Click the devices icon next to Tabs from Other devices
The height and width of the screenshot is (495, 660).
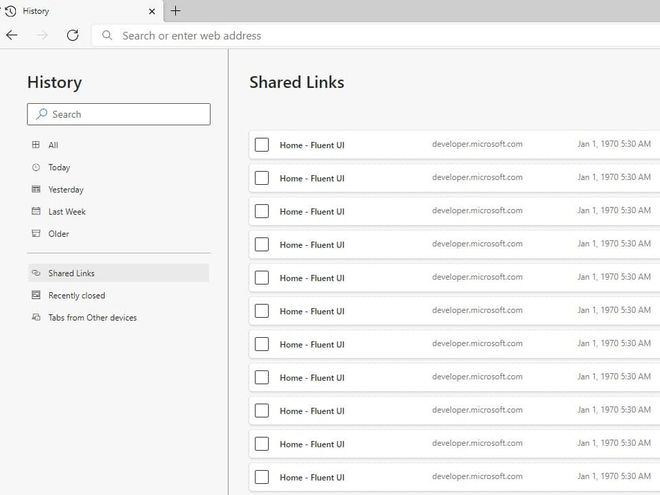(36, 317)
